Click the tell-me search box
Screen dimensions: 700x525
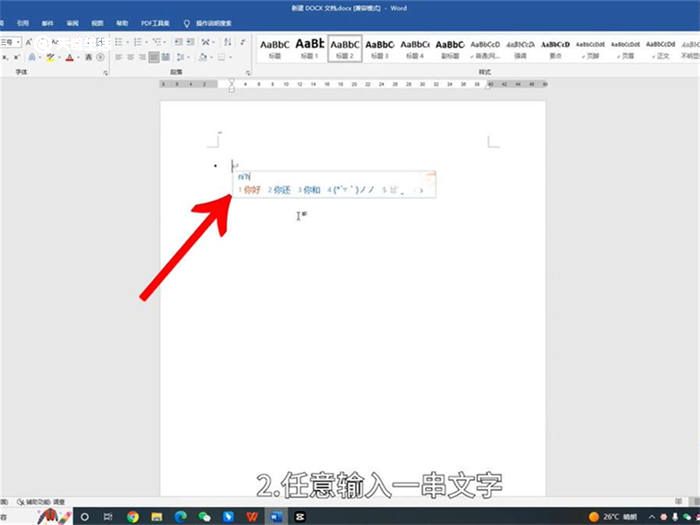click(209, 23)
